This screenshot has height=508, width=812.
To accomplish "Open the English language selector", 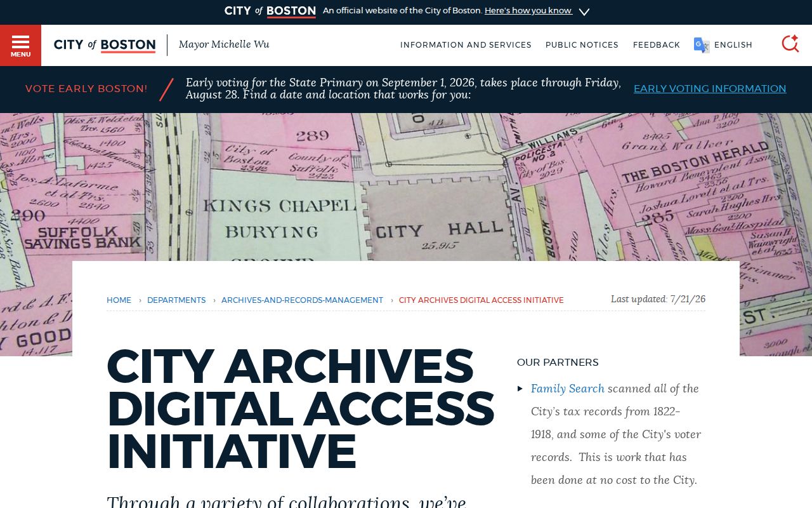I will 733,45.
